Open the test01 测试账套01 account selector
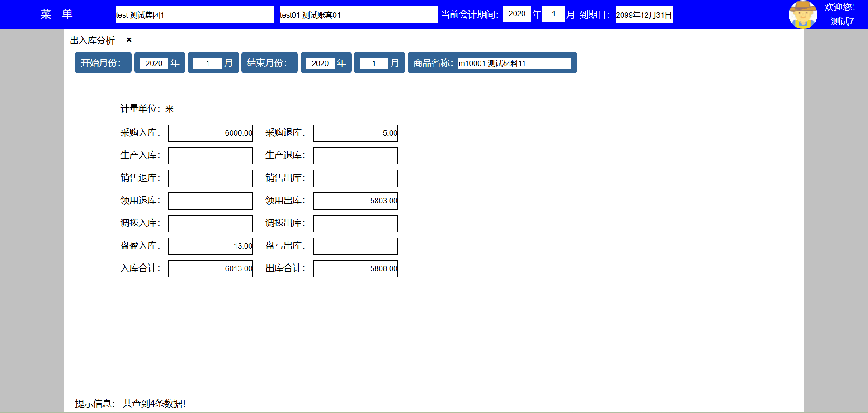 (x=358, y=14)
